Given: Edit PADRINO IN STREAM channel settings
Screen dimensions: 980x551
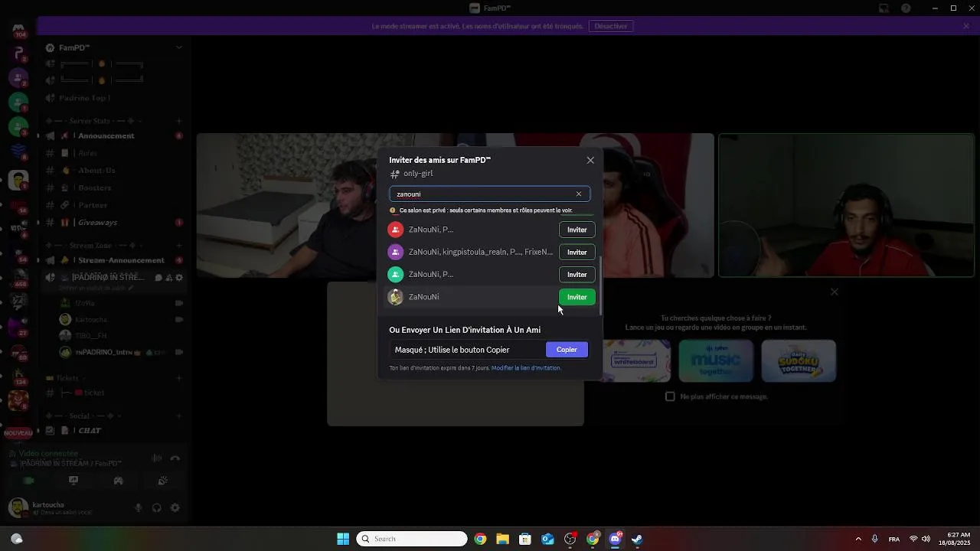Looking at the screenshot, I should 179,278.
